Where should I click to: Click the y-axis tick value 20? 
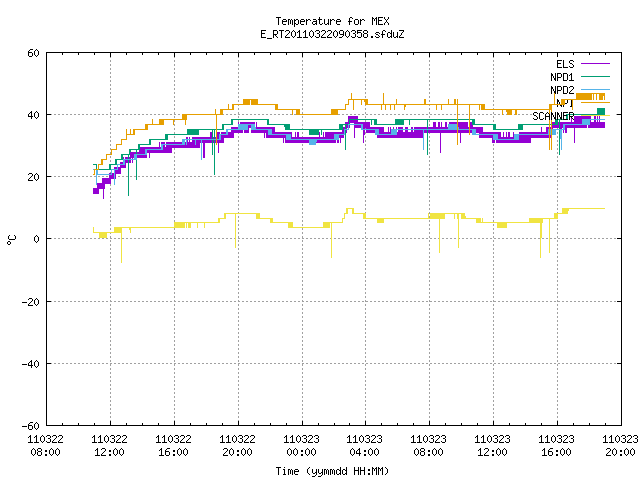click(33, 177)
